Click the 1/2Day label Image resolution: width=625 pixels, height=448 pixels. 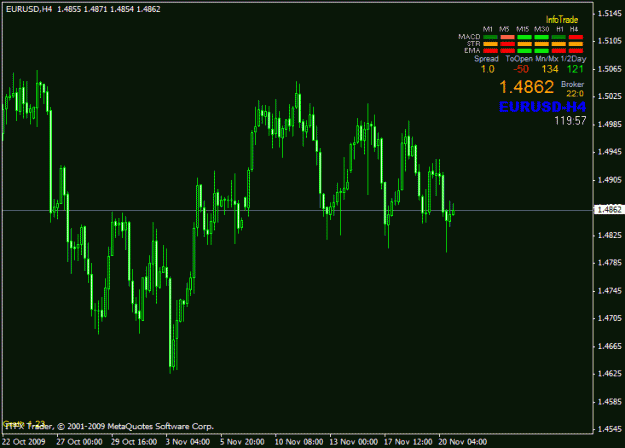click(x=574, y=59)
